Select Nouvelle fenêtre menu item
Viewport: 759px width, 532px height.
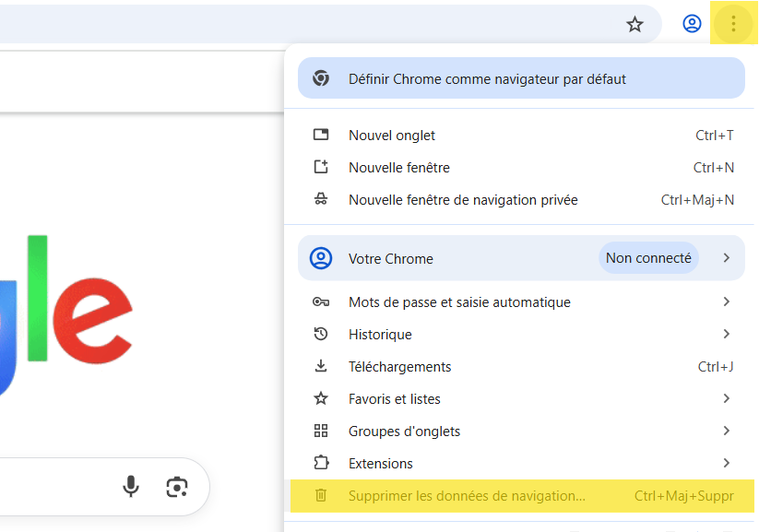tap(399, 168)
